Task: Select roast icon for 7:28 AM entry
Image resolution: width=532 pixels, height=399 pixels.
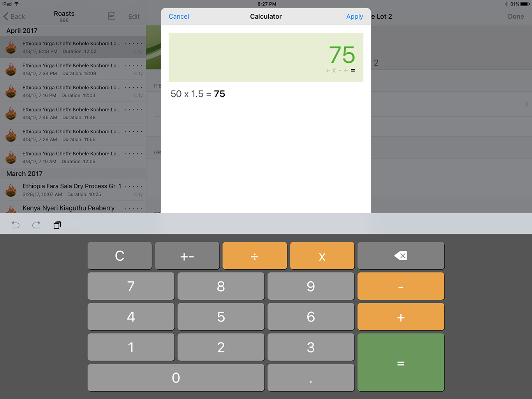Action: (x=11, y=135)
